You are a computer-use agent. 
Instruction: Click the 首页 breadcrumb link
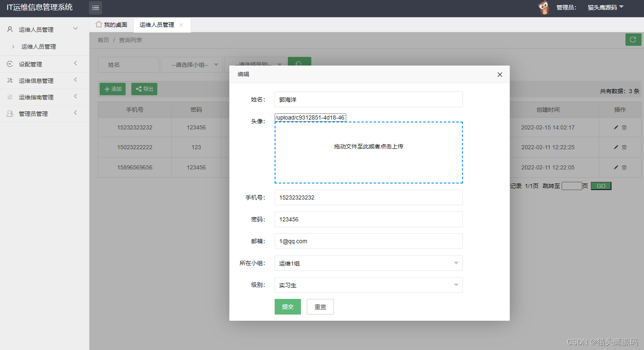(x=103, y=40)
